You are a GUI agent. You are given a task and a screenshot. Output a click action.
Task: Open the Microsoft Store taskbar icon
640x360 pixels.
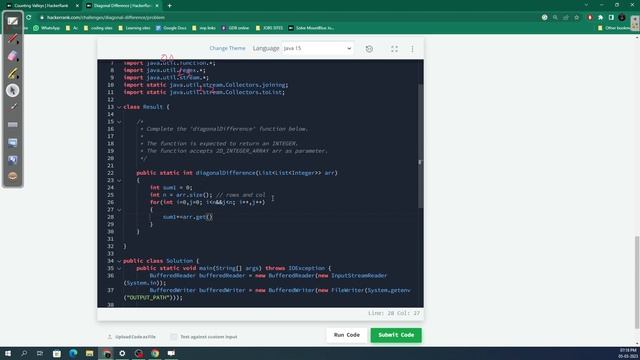coord(57,353)
